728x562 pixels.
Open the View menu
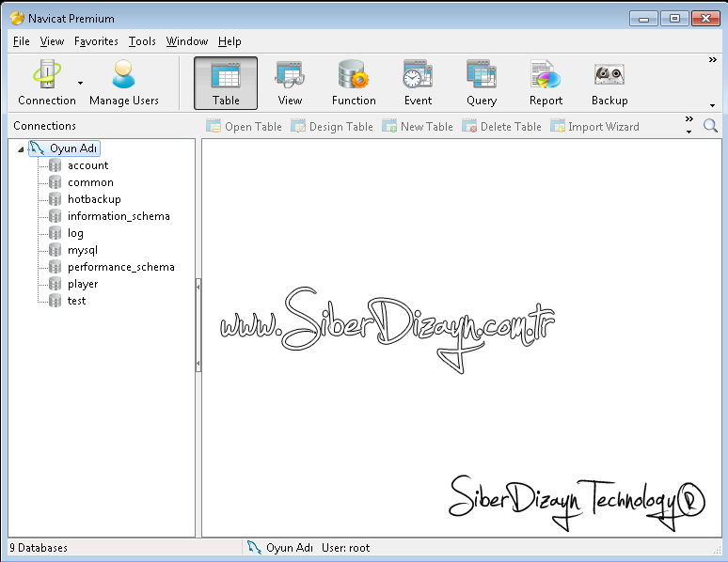[x=52, y=41]
